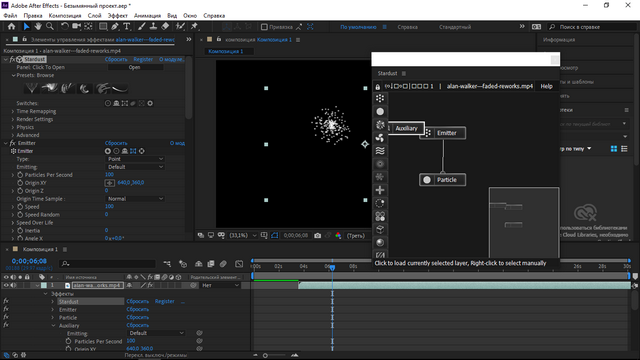Select the Brush tool
This screenshot has height=360, width=640.
click(x=141, y=27)
